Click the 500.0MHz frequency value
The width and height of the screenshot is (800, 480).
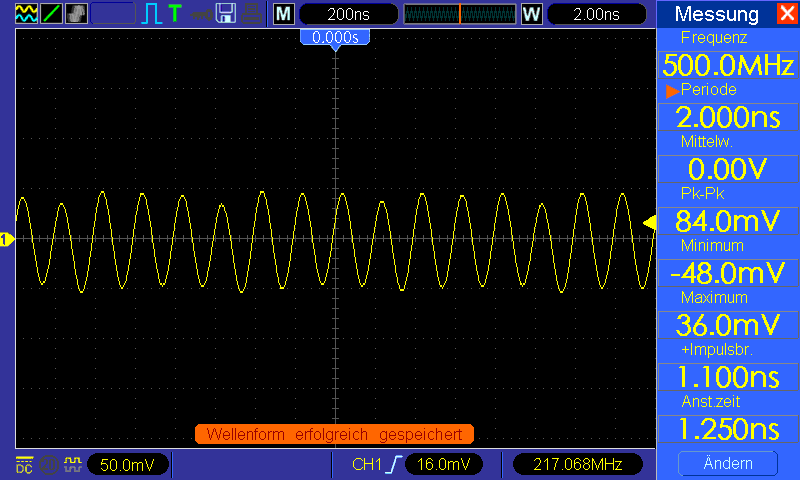point(728,65)
